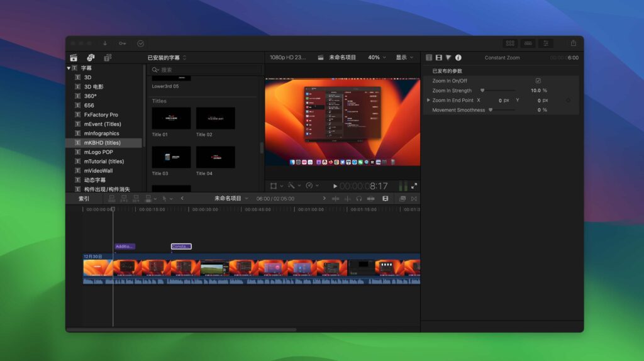Open the Video inspector filmstrip icon
This screenshot has height=361, width=644.
click(438, 57)
